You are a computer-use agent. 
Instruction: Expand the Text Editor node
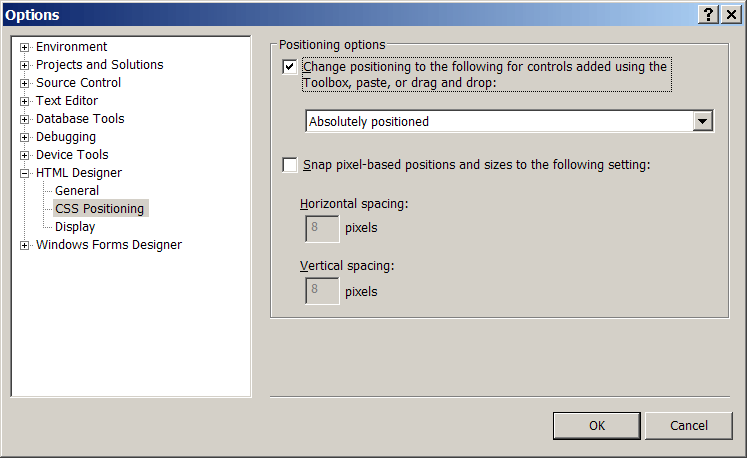[x=25, y=101]
